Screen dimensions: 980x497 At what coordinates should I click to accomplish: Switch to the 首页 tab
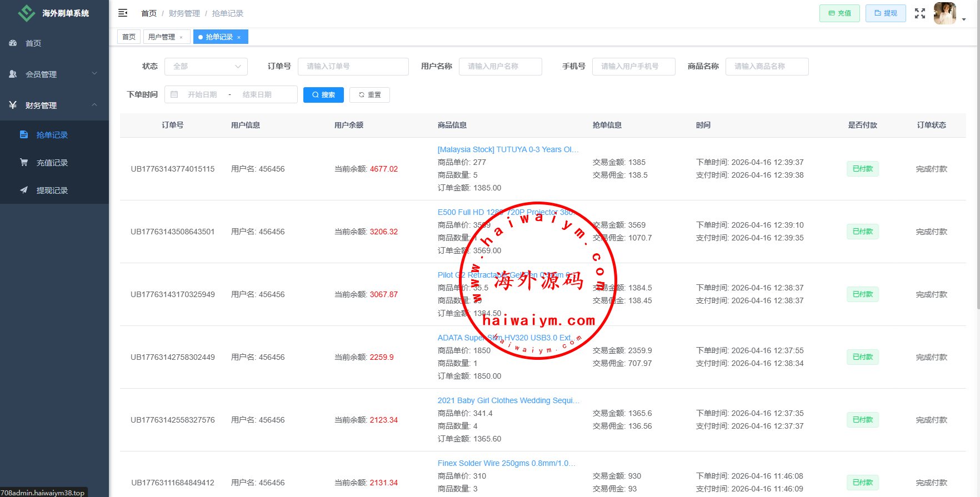(x=129, y=37)
